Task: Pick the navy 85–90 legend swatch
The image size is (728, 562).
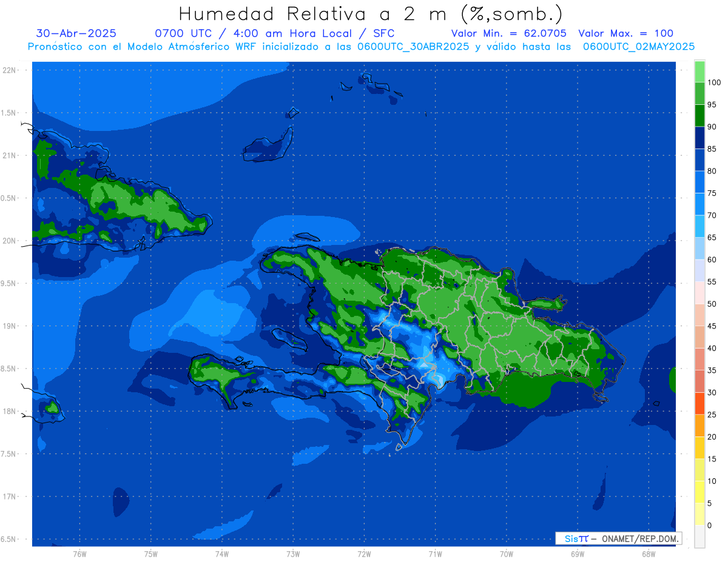Action: 699,138
